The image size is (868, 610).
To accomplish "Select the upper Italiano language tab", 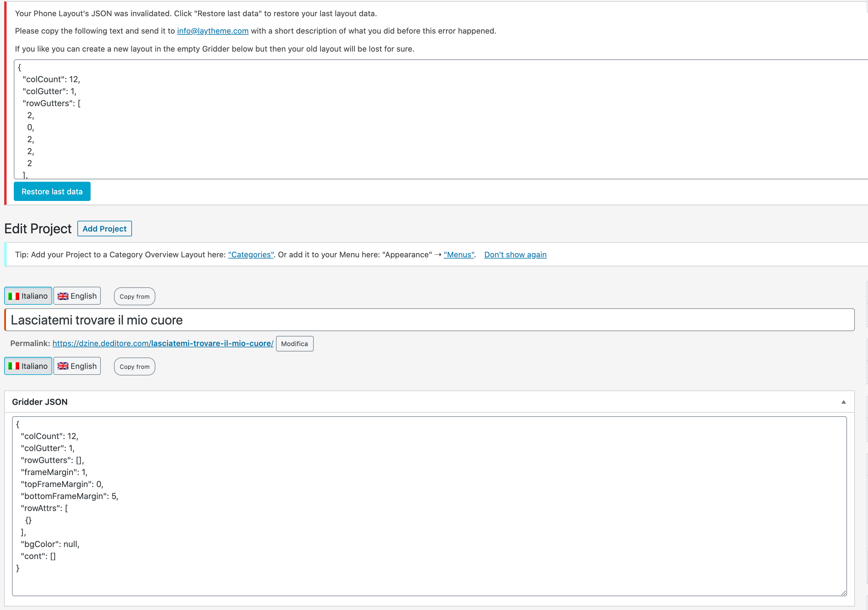I will click(28, 296).
